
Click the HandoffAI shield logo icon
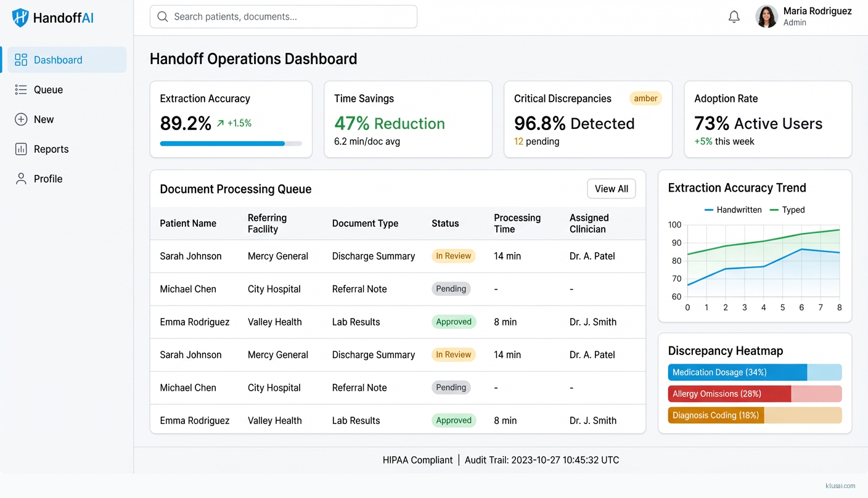pyautogui.click(x=20, y=17)
